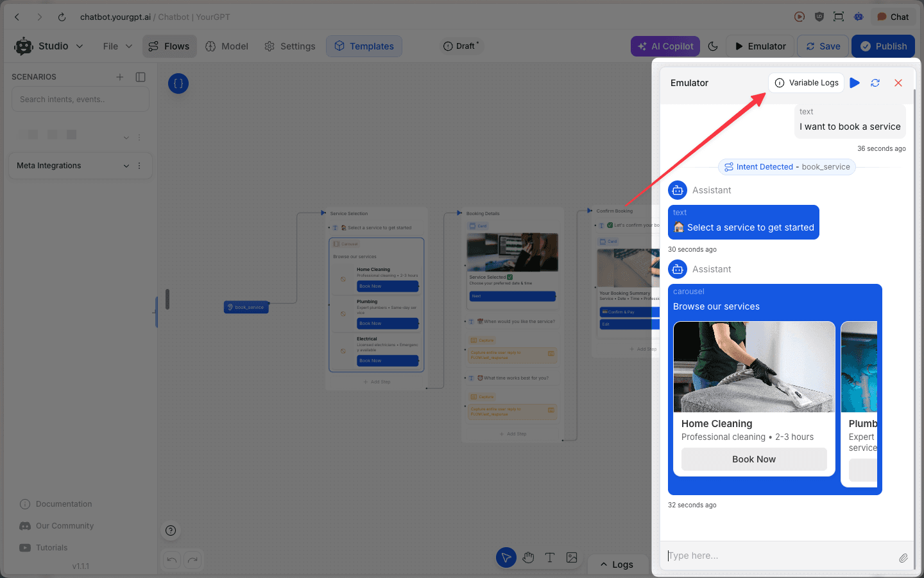The image size is (924, 578).
Task: Click the Type here message input field
Action: [780, 556]
